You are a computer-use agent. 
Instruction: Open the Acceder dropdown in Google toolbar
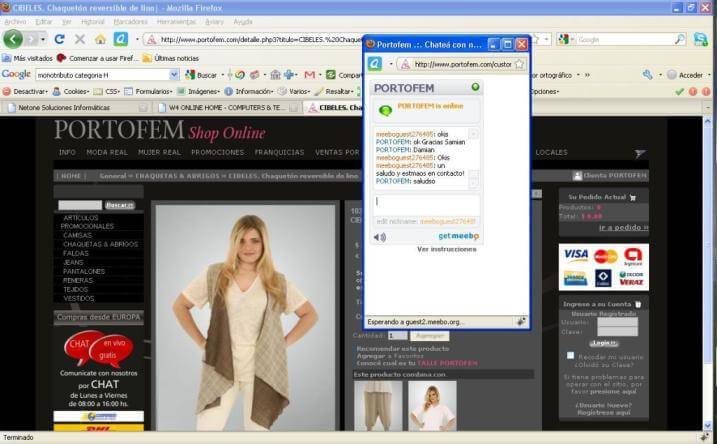[688, 75]
